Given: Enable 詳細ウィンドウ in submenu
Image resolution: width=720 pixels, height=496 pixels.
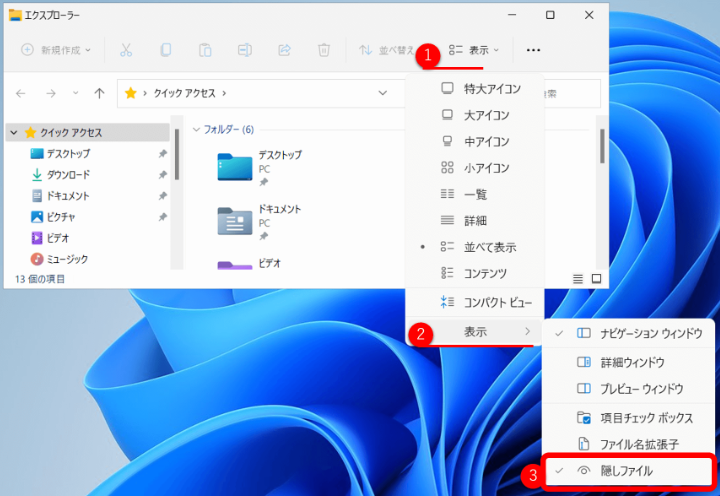Looking at the screenshot, I should [x=628, y=362].
